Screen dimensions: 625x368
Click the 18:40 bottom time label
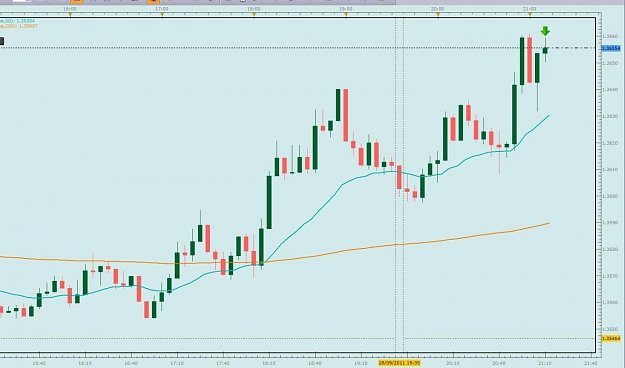coord(315,363)
